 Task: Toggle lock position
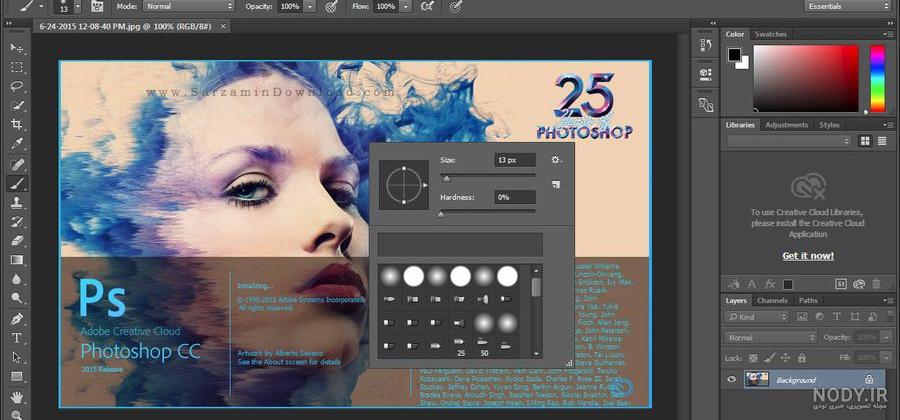[x=786, y=357]
